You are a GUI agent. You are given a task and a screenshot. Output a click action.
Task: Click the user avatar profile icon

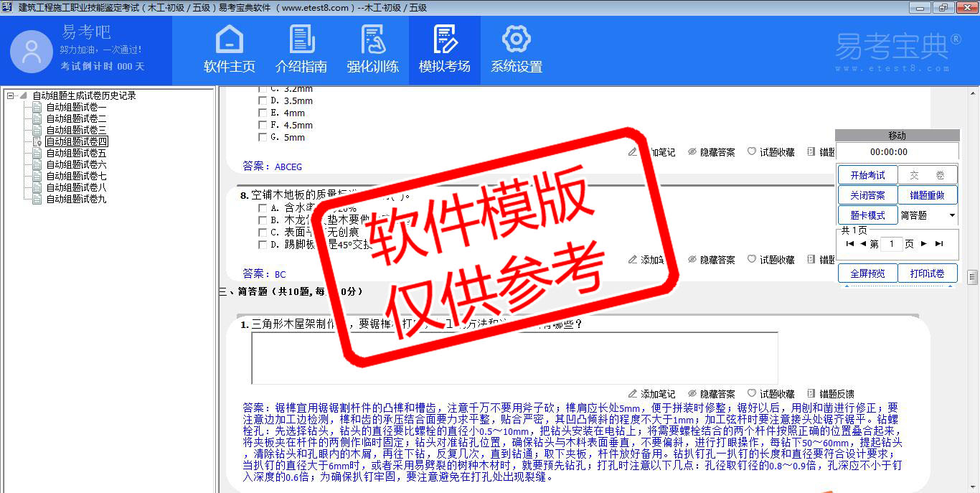(32, 51)
